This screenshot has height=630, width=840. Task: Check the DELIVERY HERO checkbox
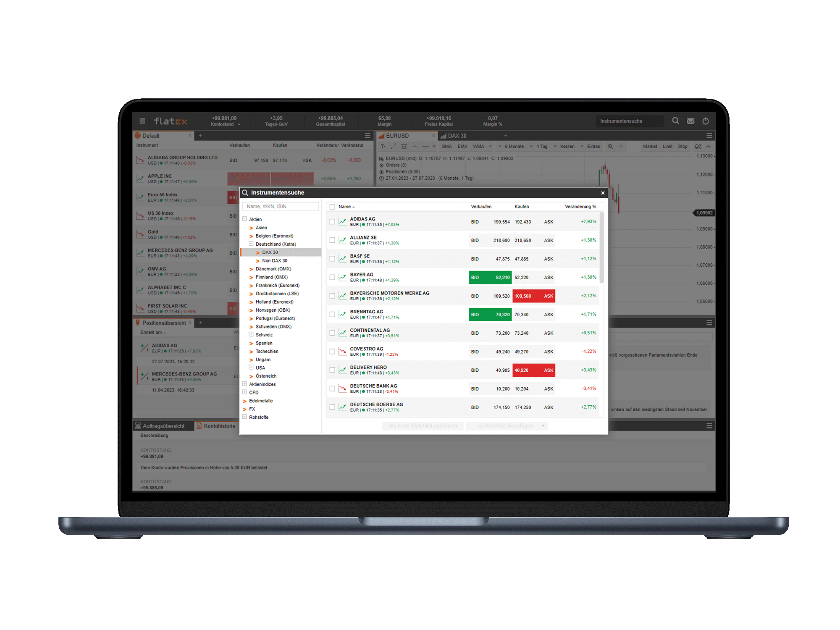[332, 370]
